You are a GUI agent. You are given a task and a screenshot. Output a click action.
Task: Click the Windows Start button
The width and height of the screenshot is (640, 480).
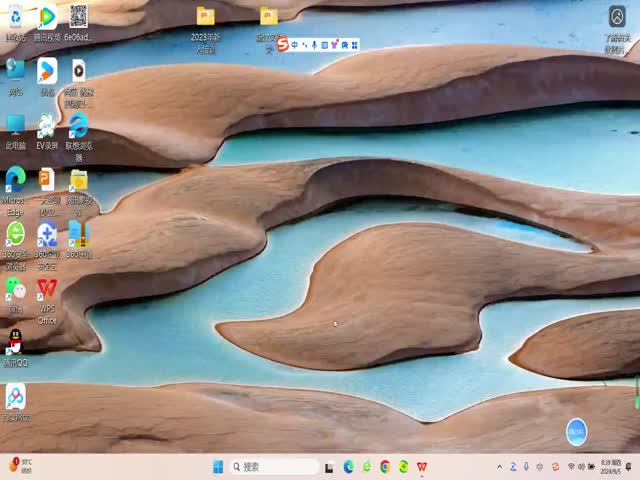(x=218, y=467)
